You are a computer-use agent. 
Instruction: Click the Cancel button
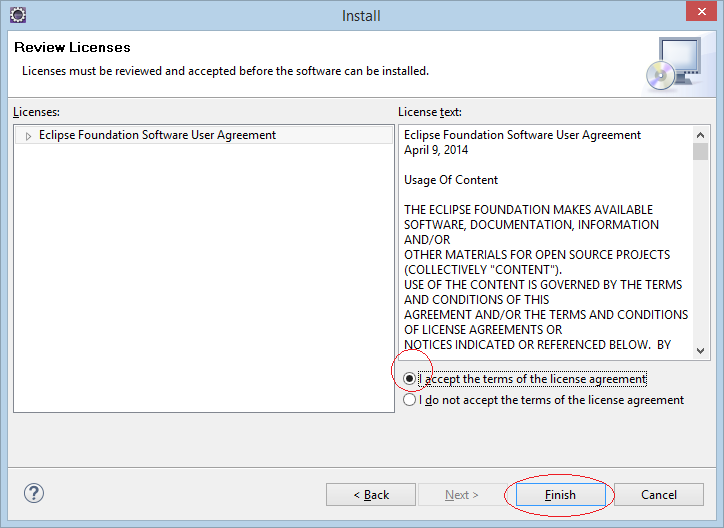[658, 495]
